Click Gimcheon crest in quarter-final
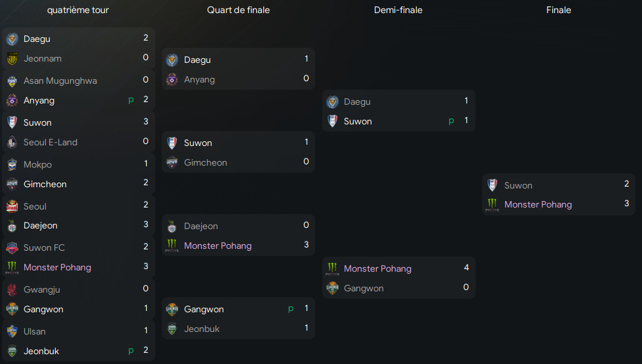This screenshot has width=642, height=364. (172, 163)
